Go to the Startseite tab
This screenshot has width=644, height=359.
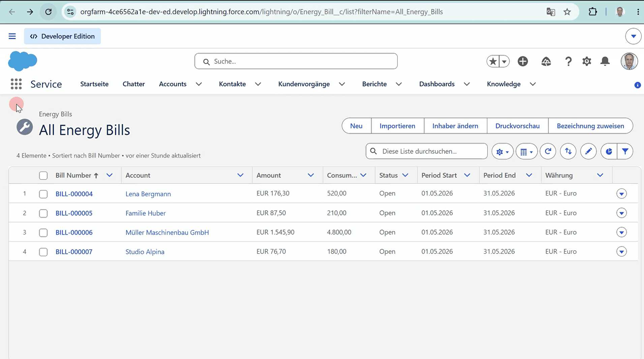(x=94, y=84)
